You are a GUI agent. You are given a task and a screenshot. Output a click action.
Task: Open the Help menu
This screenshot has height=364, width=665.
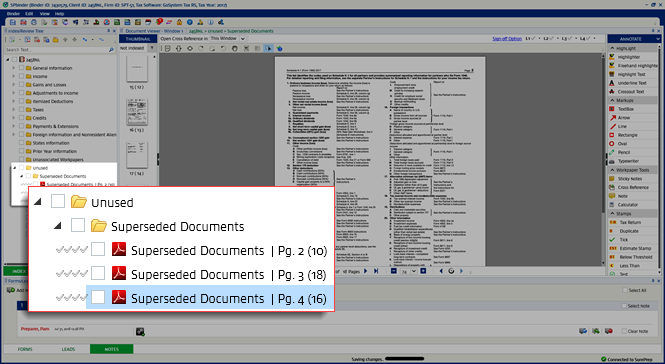59,14
